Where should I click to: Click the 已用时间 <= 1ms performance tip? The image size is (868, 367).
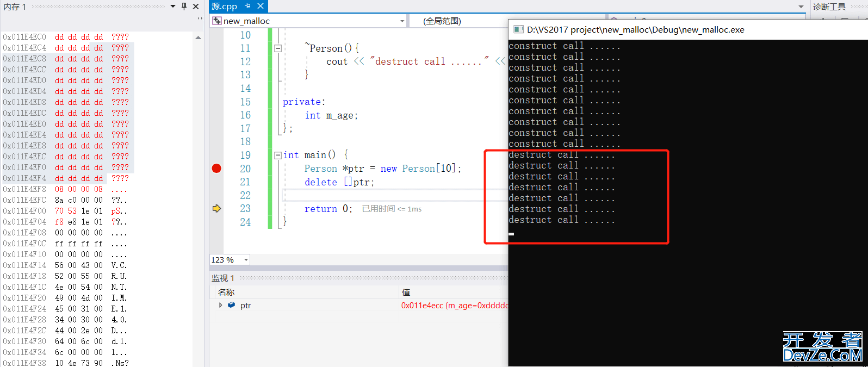[x=392, y=209]
